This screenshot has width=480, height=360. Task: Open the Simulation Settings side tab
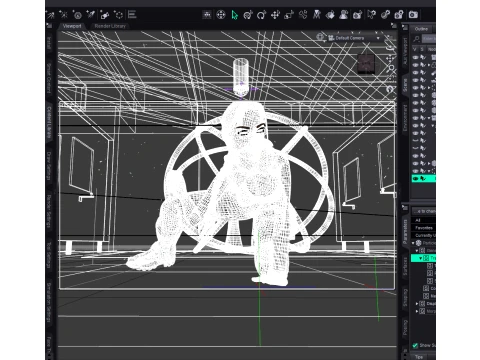pyautogui.click(x=49, y=303)
